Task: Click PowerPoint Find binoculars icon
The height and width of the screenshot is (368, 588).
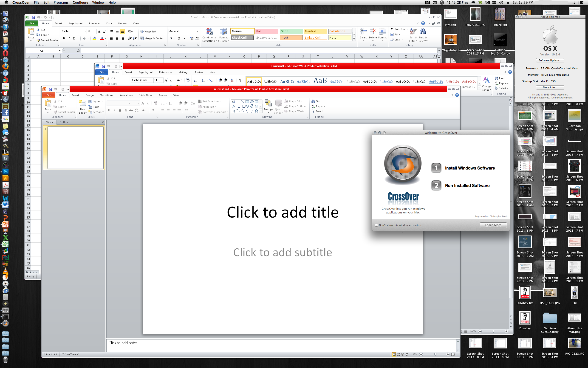Action: click(x=314, y=101)
